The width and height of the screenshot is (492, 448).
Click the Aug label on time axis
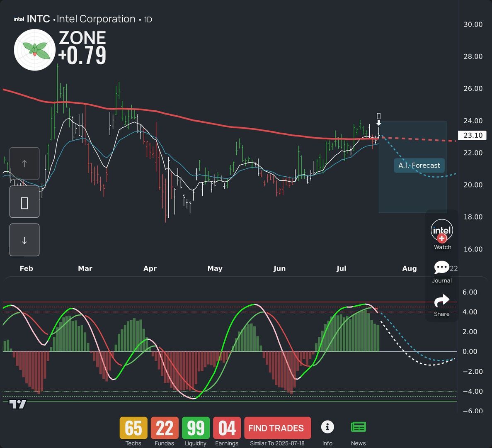click(x=410, y=268)
